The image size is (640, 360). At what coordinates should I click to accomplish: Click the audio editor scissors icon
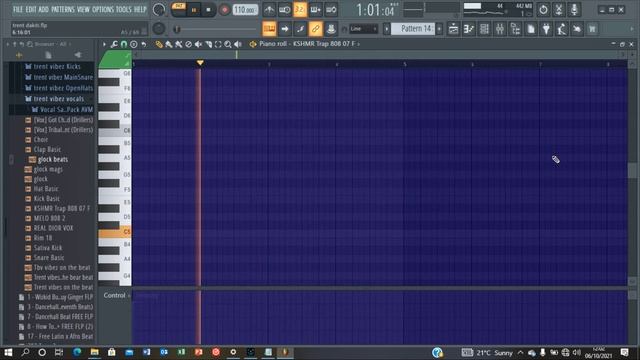point(558,9)
